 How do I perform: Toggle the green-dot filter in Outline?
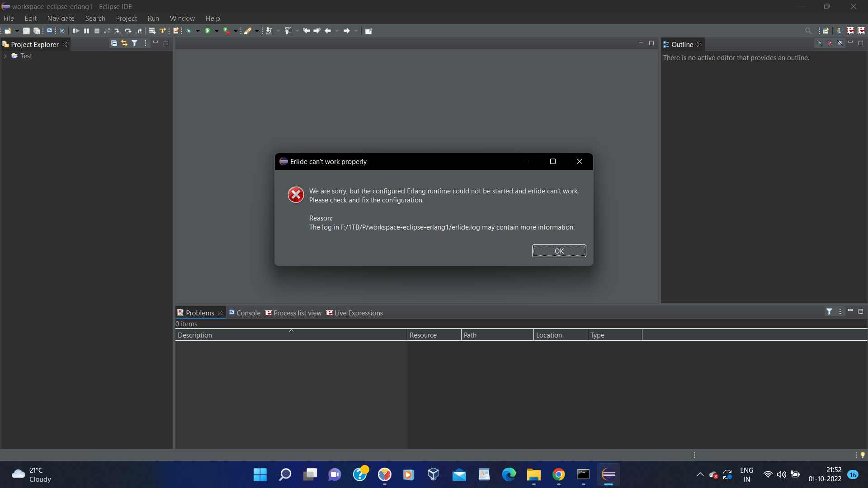819,43
